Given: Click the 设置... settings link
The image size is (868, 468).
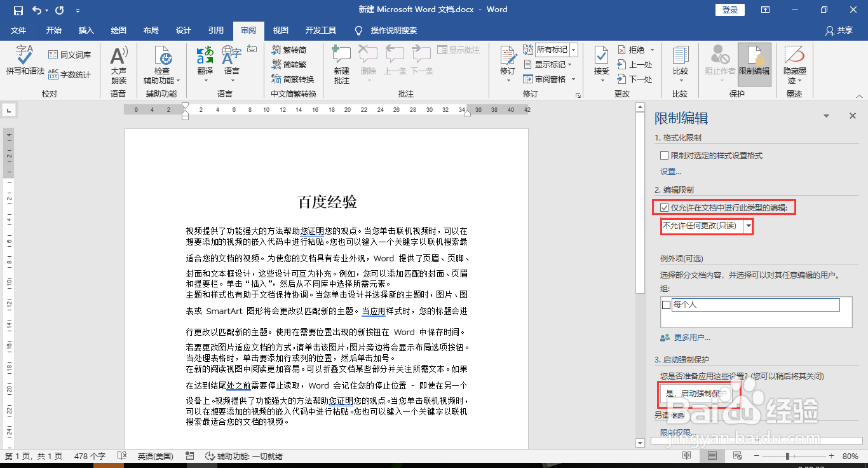Looking at the screenshot, I should pyautogui.click(x=670, y=171).
